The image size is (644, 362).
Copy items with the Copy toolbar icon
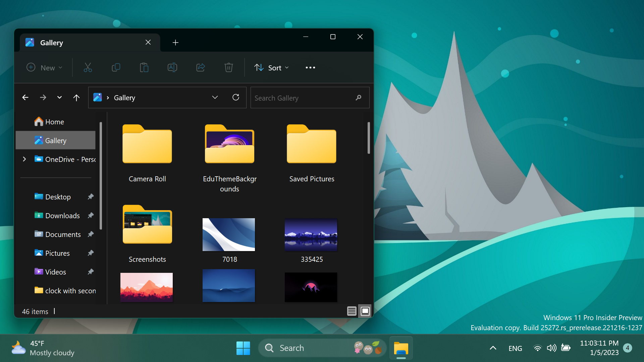(x=116, y=67)
